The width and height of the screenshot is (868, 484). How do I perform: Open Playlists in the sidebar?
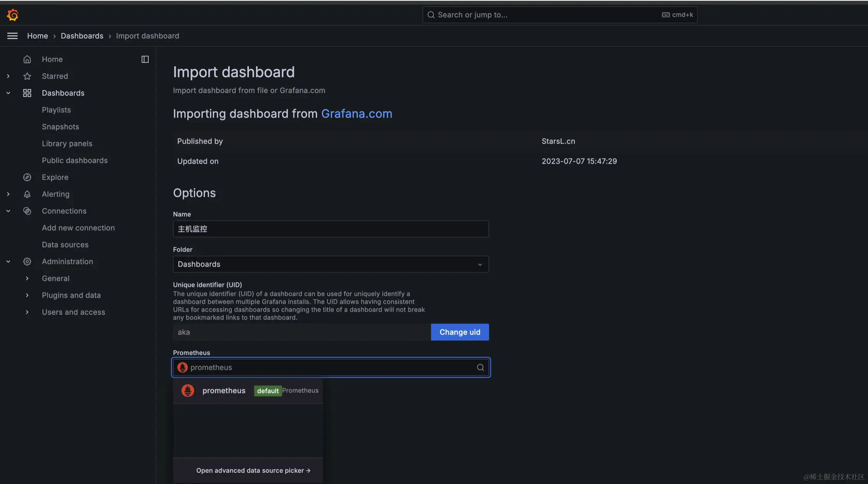56,110
